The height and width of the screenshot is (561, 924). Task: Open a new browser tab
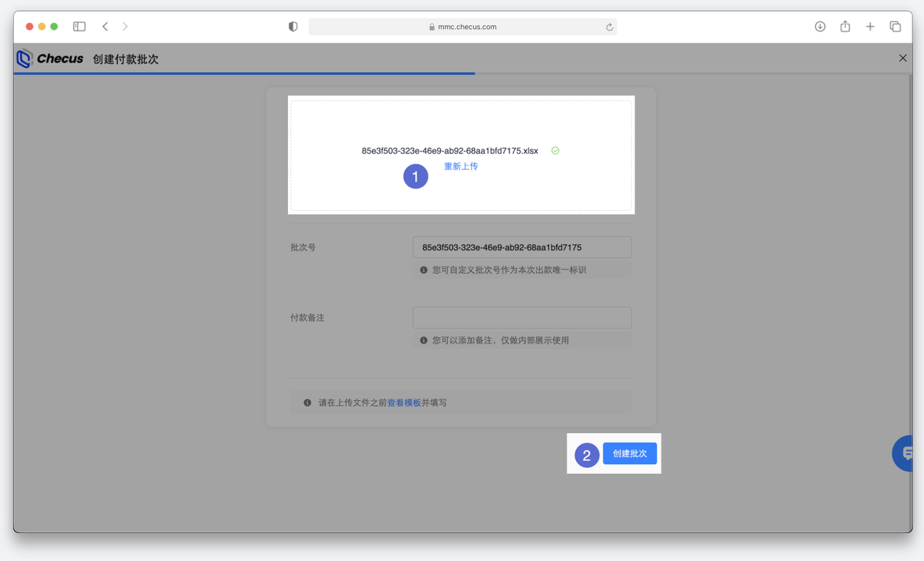870,27
